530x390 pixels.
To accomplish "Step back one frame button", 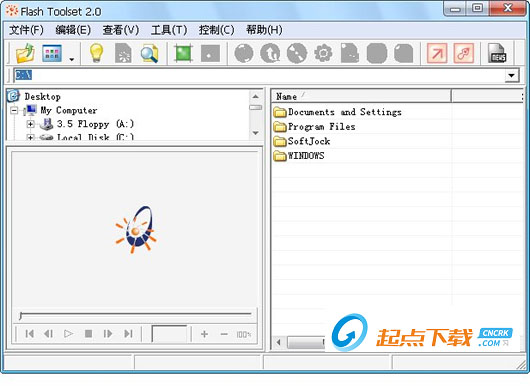I will coord(48,334).
